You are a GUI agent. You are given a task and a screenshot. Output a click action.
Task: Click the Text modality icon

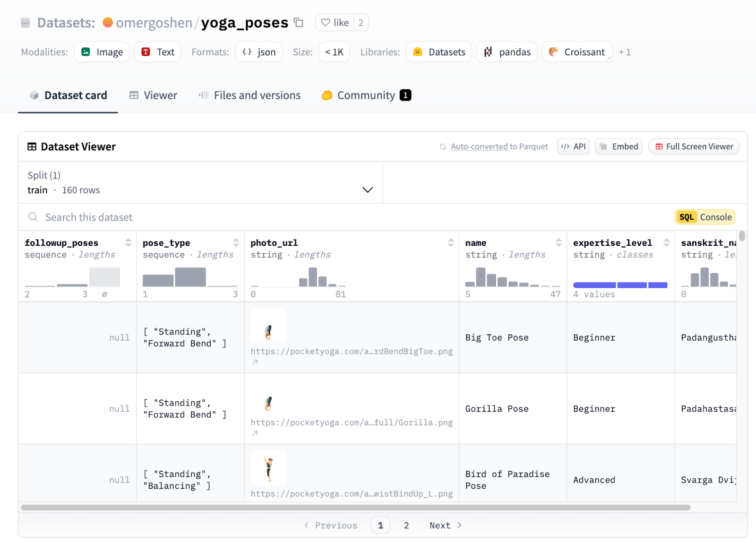tap(146, 52)
